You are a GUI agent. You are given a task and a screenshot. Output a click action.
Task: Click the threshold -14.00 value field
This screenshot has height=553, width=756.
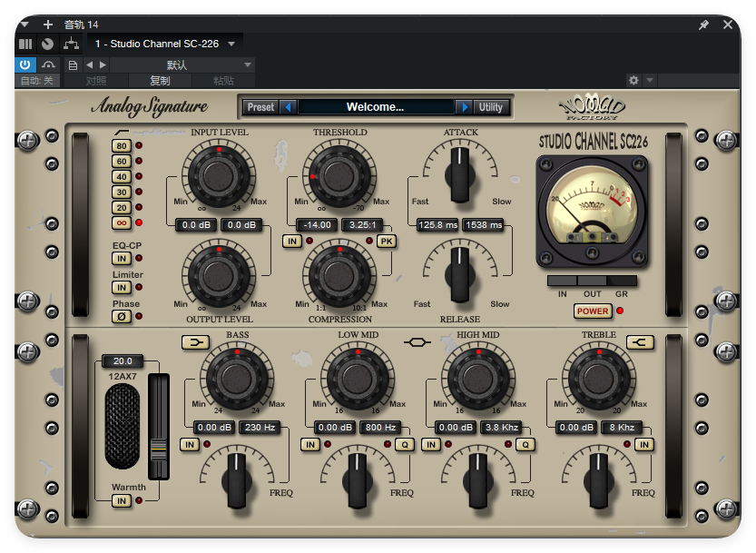coord(318,225)
